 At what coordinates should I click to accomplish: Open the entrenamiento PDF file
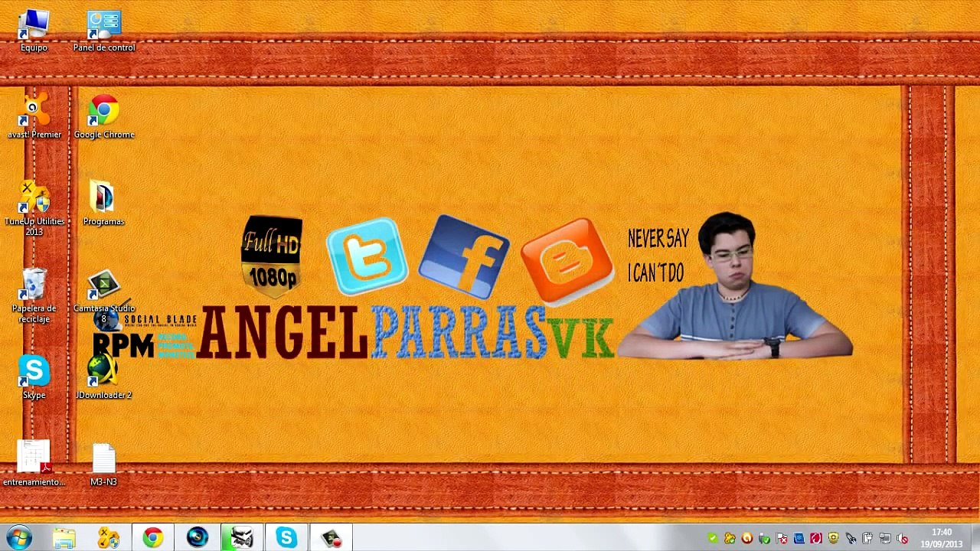click(34, 465)
